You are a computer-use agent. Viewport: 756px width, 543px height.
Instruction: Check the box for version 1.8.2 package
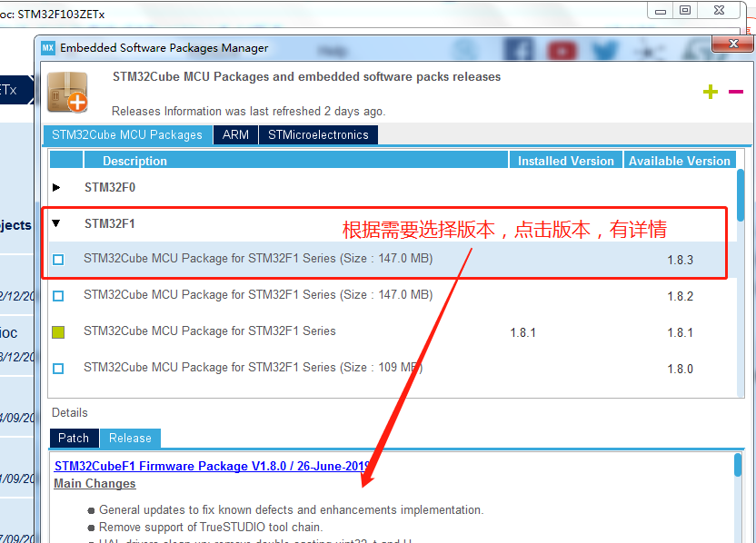click(58, 295)
